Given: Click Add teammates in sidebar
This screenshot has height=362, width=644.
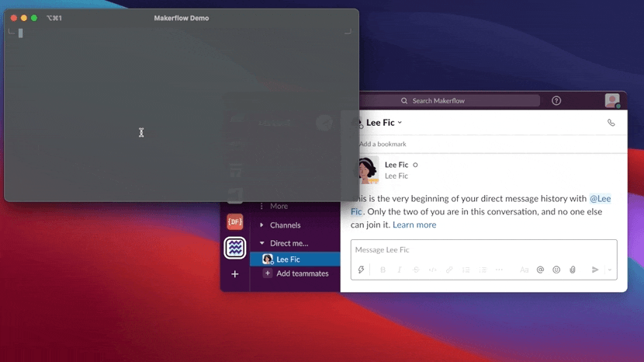Looking at the screenshot, I should (296, 273).
